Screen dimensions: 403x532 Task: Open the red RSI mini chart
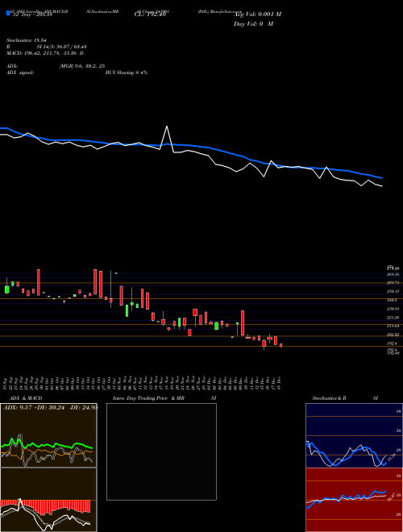click(354, 500)
